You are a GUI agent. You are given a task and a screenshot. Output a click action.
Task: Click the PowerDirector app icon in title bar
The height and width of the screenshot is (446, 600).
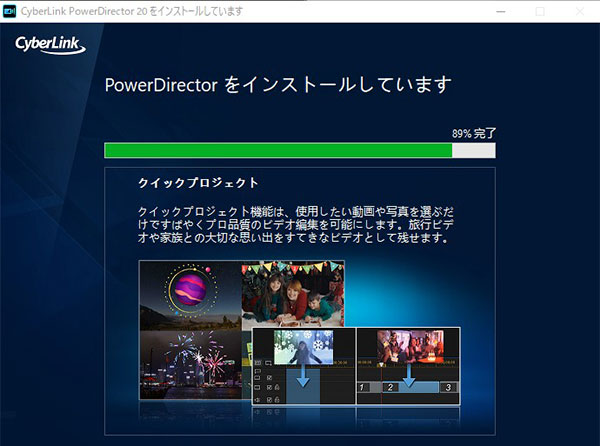9,11
